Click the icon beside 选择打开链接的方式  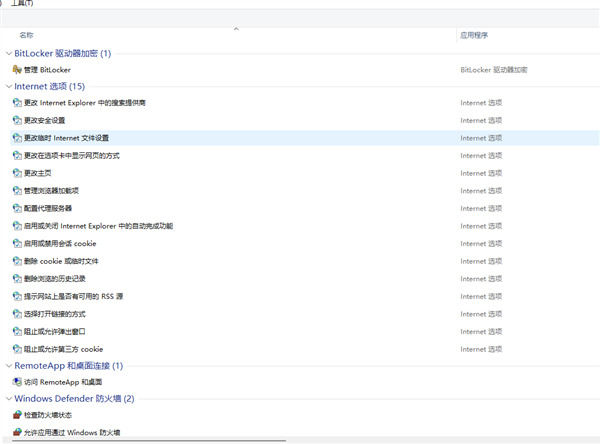point(17,314)
